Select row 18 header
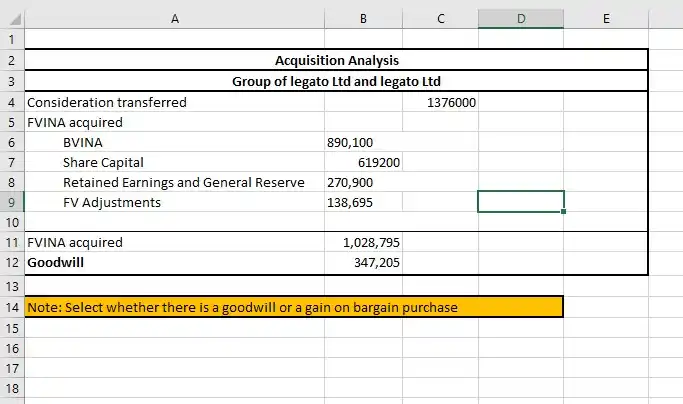This screenshot has height=404, width=683. tap(12, 388)
